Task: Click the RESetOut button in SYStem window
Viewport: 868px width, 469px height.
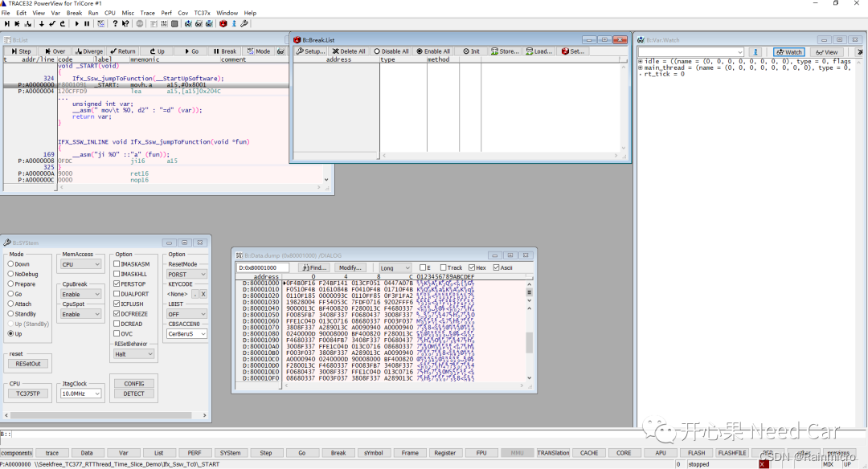Action: 28,363
